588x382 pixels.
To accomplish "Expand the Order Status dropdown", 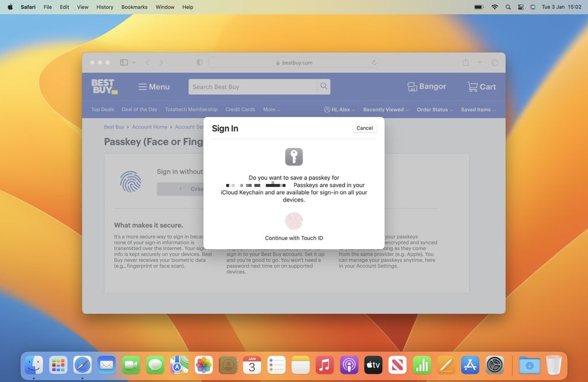I will 434,109.
